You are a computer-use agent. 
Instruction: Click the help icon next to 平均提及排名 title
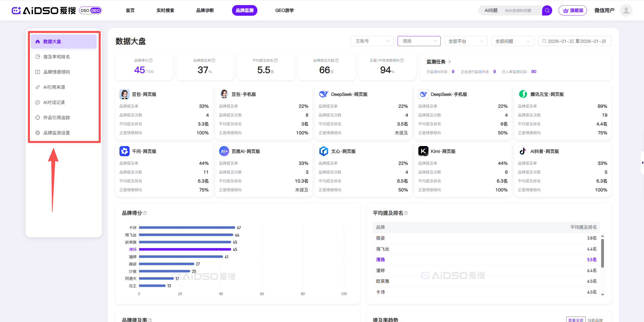[x=406, y=213]
